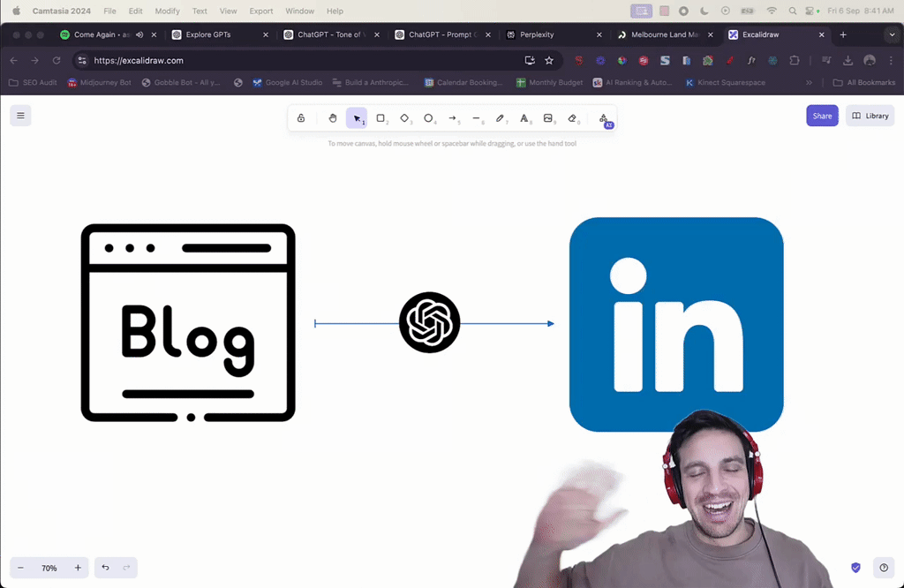Select the Text tool
The width and height of the screenshot is (904, 588).
click(x=524, y=118)
